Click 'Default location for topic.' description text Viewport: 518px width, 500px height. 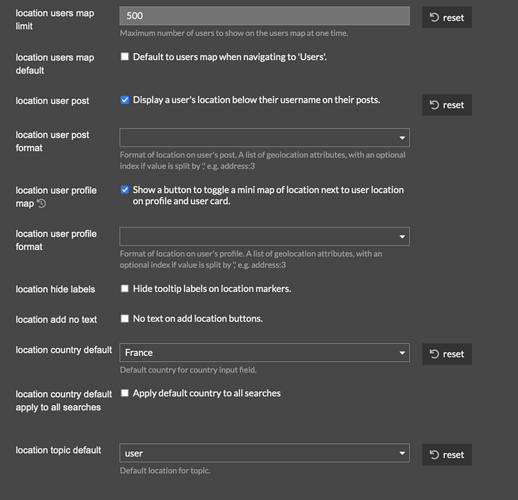coord(165,470)
